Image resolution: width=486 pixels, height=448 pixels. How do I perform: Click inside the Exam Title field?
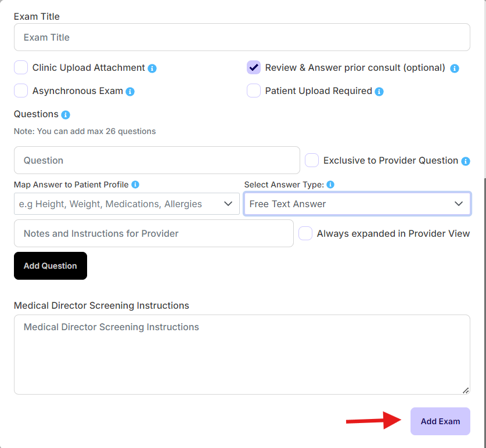pyautogui.click(x=242, y=37)
